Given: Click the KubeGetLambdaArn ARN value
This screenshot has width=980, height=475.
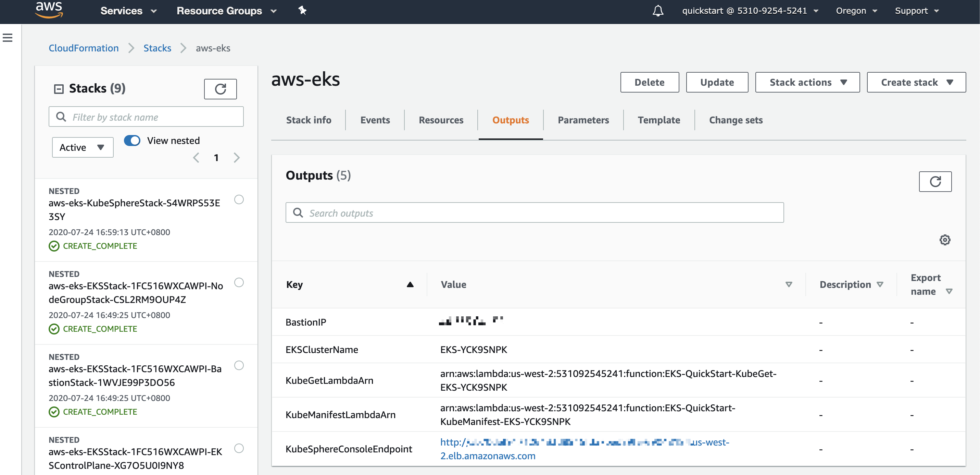Looking at the screenshot, I should point(608,380).
